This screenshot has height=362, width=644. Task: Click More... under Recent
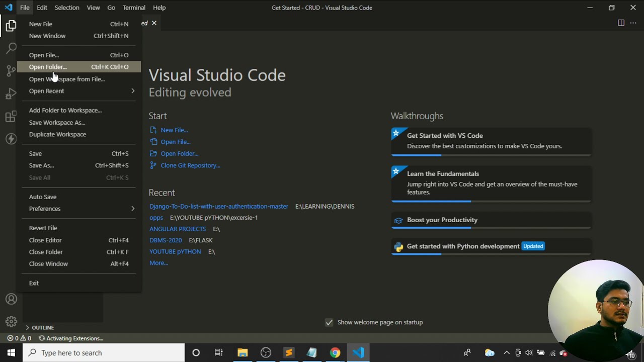click(158, 263)
